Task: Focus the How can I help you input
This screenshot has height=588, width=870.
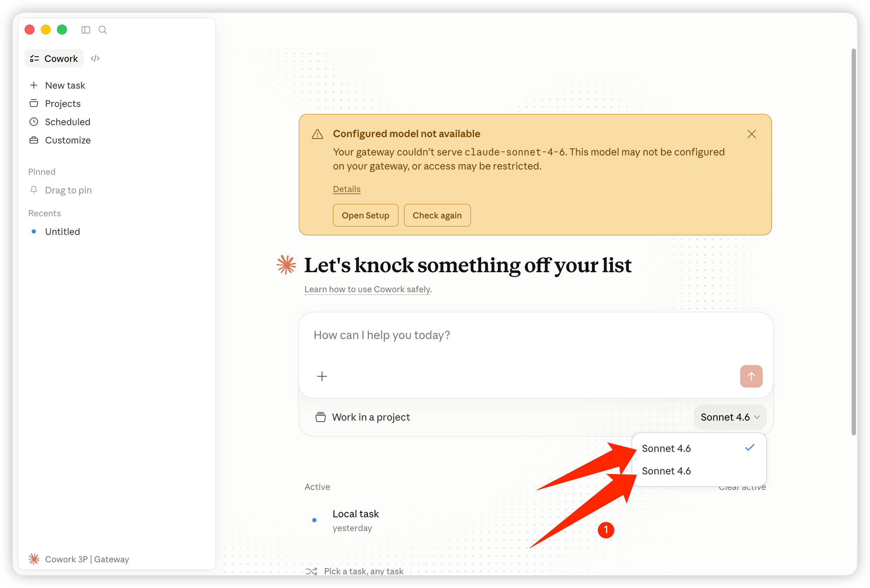Action: click(x=535, y=335)
